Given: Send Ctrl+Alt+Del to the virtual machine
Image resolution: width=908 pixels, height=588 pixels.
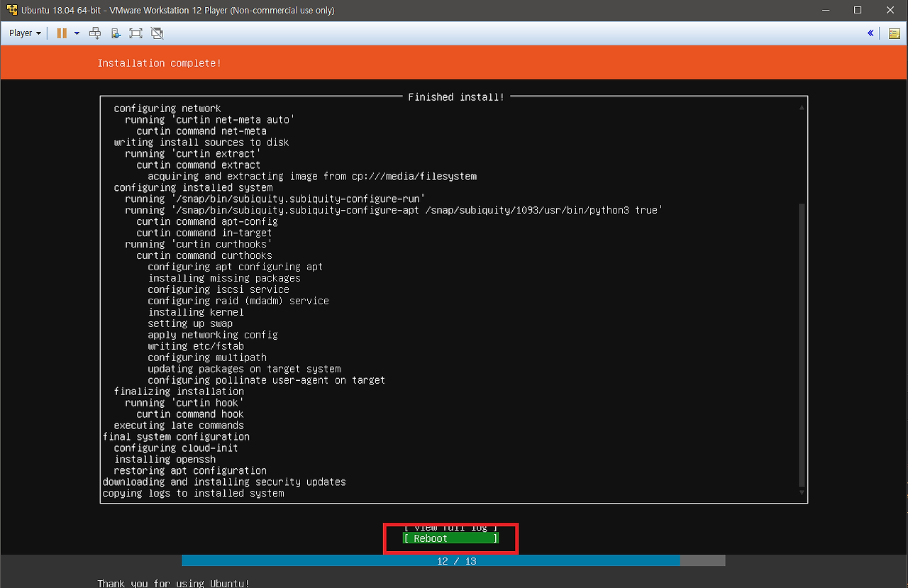Looking at the screenshot, I should 95,33.
